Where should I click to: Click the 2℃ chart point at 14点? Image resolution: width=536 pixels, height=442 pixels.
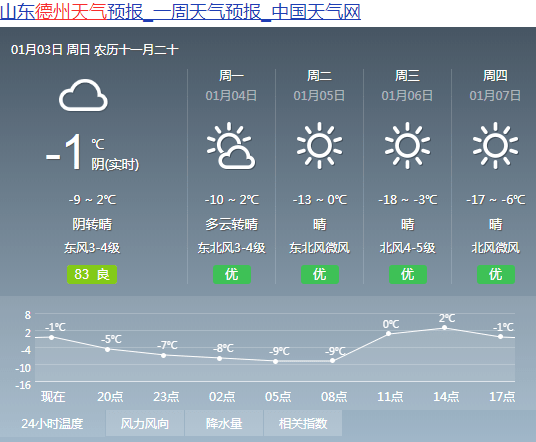444,327
